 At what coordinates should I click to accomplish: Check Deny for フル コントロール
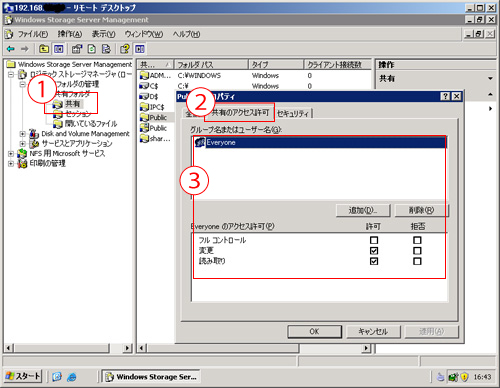pyautogui.click(x=417, y=240)
